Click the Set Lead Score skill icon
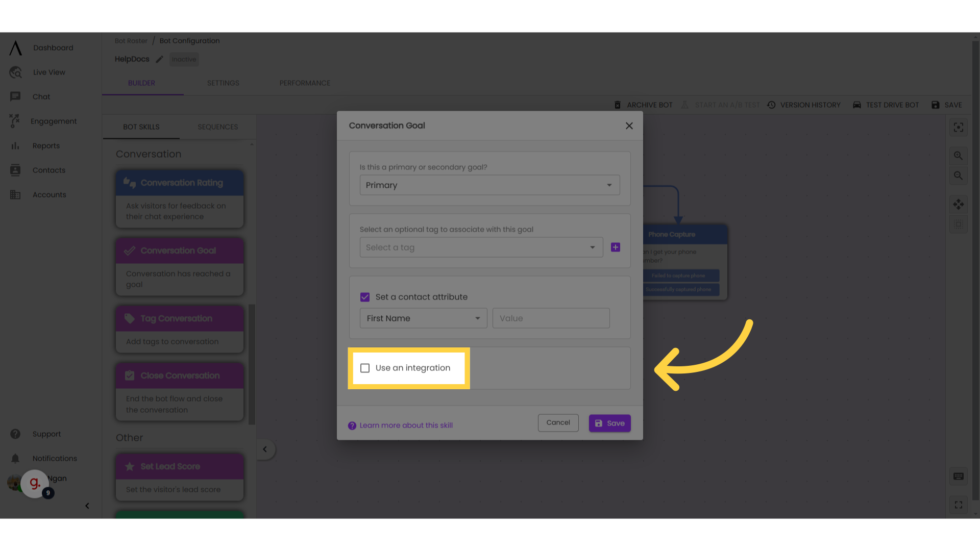This screenshot has width=980, height=551. [x=129, y=466]
